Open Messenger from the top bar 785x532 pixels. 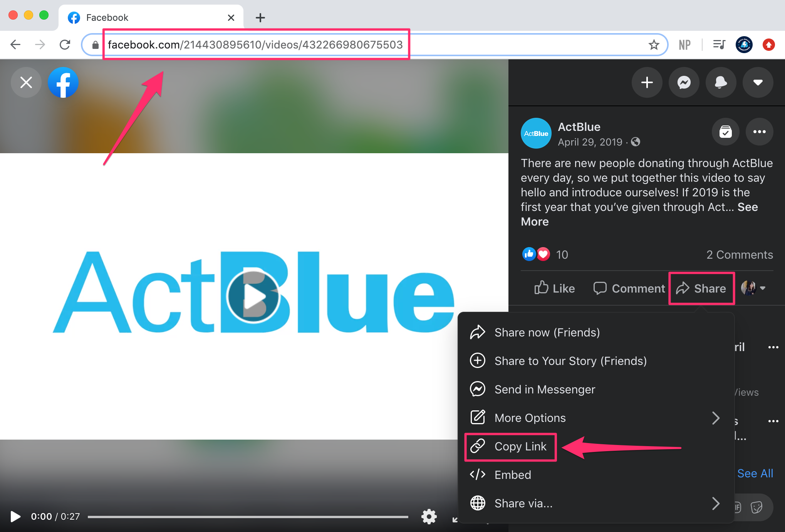pyautogui.click(x=684, y=82)
